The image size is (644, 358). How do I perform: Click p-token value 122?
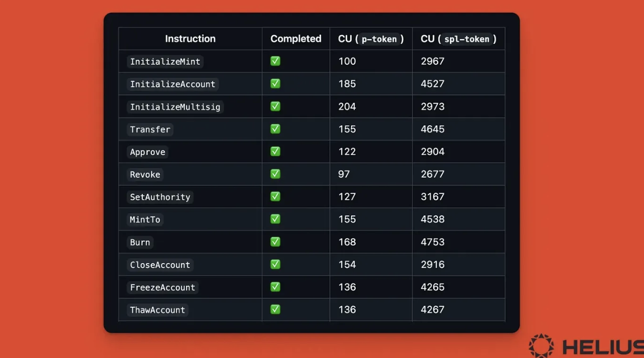click(347, 152)
